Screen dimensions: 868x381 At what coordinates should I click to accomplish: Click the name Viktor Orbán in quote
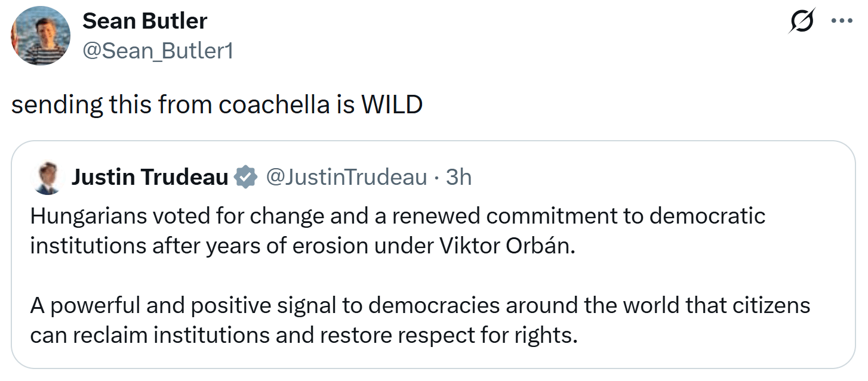pos(507,246)
